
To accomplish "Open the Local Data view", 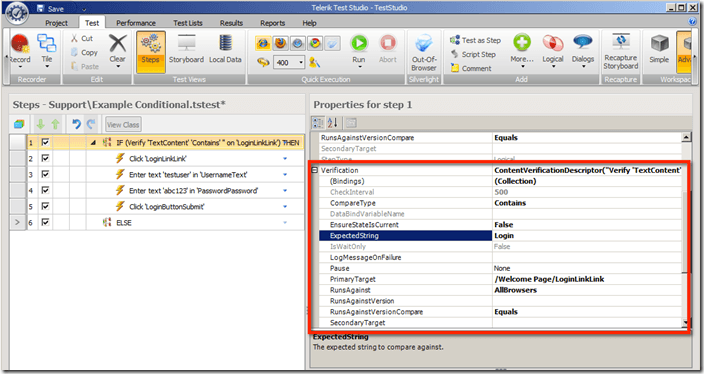I will pos(225,49).
